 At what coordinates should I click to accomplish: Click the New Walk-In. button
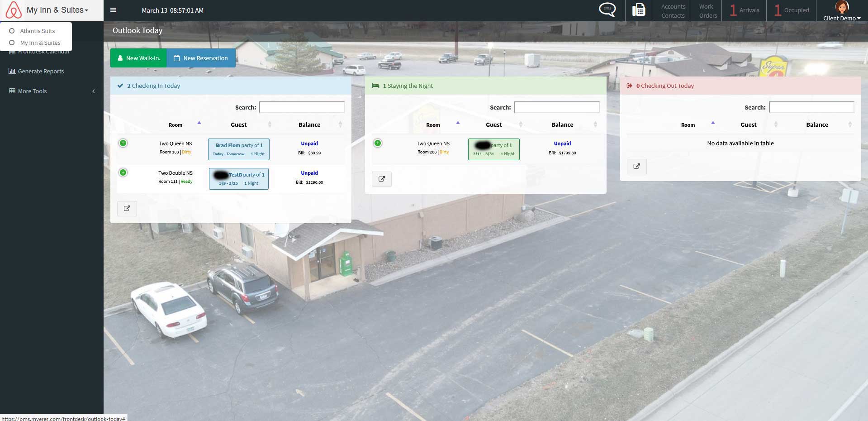point(138,58)
